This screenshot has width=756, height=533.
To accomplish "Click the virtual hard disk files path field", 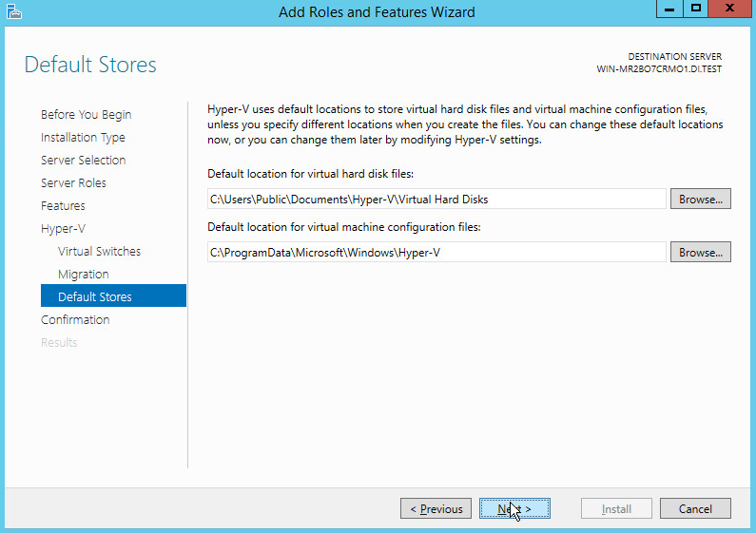I will pyautogui.click(x=436, y=199).
